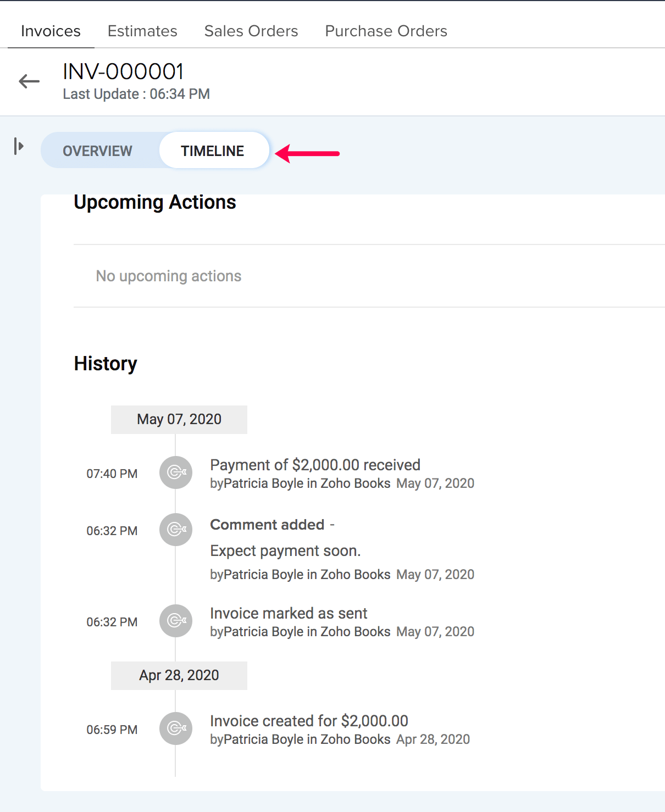Open the Invoices tab
The width and height of the screenshot is (665, 812).
click(x=51, y=31)
